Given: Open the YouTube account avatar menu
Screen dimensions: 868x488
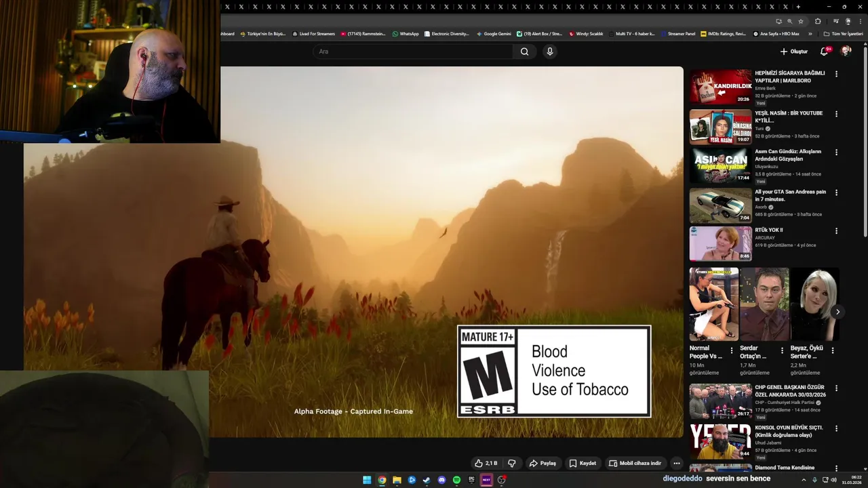Looking at the screenshot, I should [x=846, y=52].
